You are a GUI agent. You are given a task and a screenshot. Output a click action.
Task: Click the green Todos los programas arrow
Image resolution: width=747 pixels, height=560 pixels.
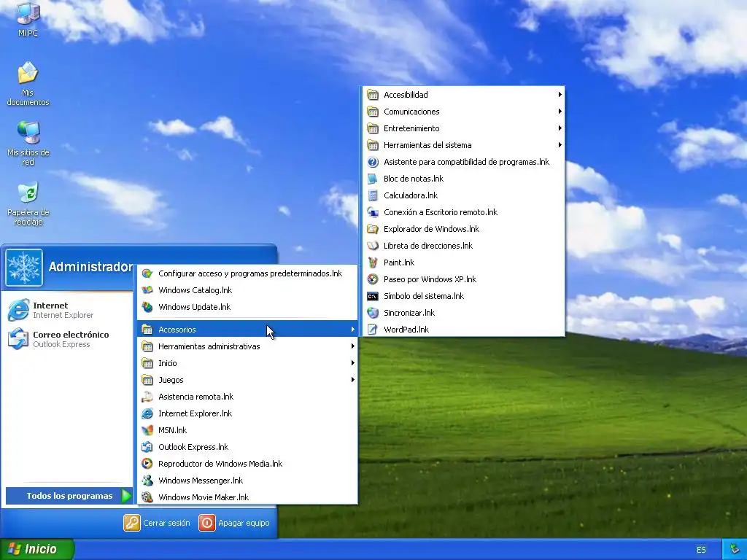pyautogui.click(x=126, y=496)
